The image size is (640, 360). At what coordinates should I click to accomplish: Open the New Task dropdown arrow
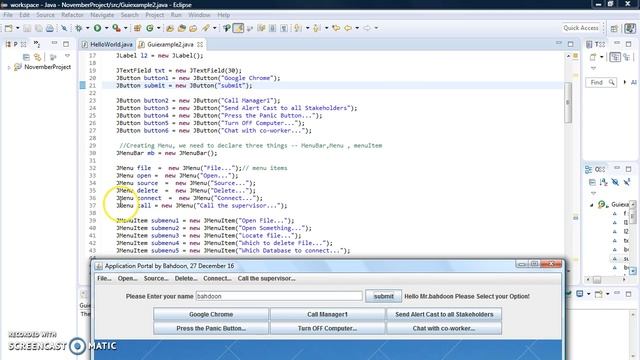point(602,57)
